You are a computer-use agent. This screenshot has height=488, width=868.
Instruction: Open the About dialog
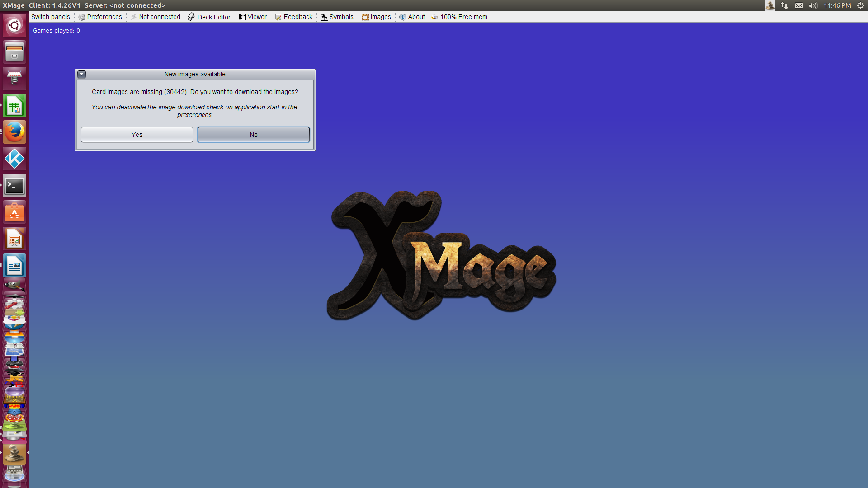(x=412, y=17)
